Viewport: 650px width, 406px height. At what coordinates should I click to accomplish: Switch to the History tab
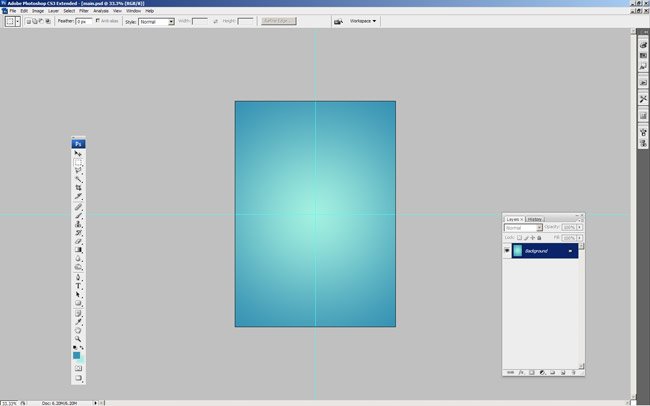pyautogui.click(x=535, y=219)
